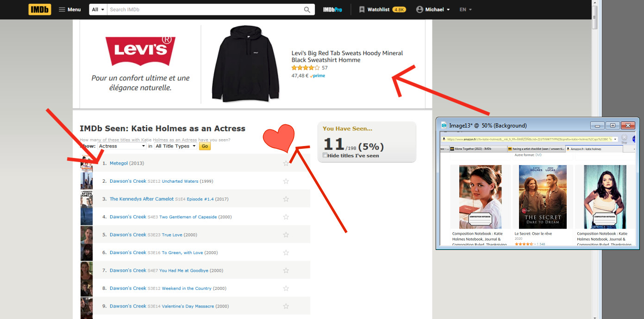Image resolution: width=644 pixels, height=319 pixels.
Task: Toggle seen star for To Green, with Love
Action: [286, 253]
